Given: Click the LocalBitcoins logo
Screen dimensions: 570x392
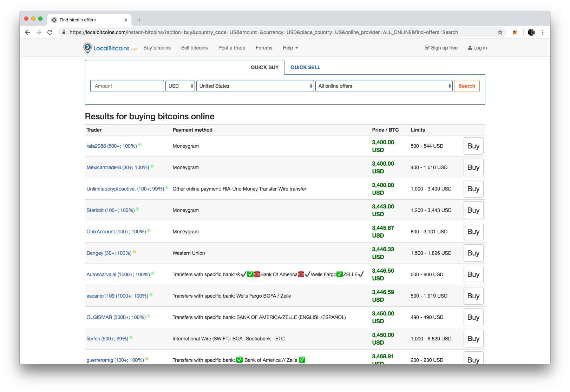Looking at the screenshot, I should 111,48.
